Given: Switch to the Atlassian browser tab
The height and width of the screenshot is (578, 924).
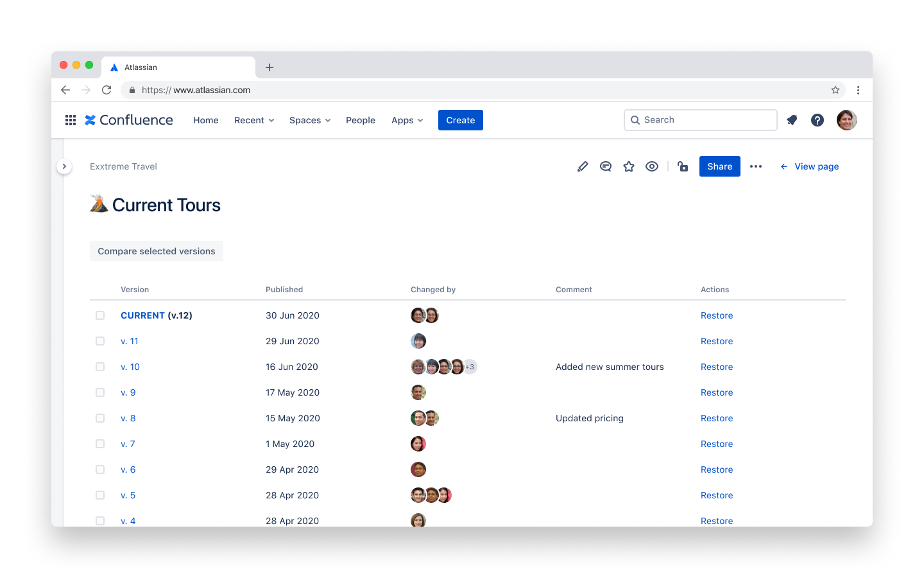Looking at the screenshot, I should 178,67.
